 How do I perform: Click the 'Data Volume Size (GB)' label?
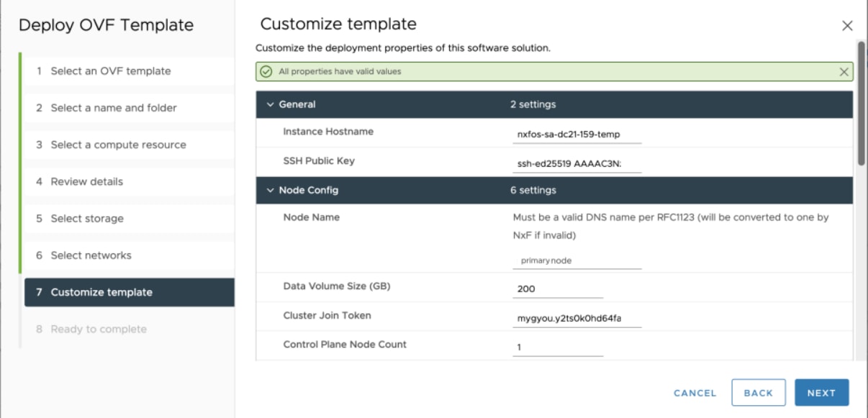(337, 286)
